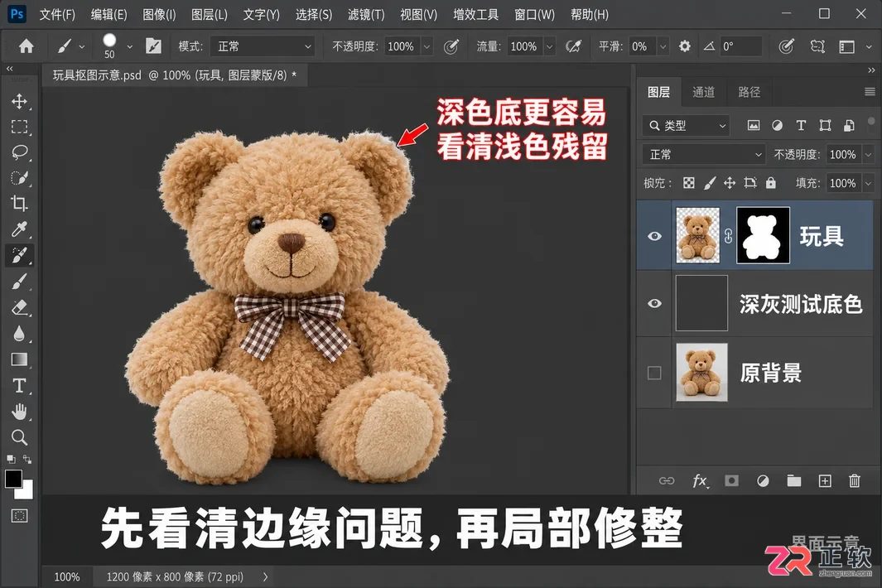Select the Zoom tool
882x588 pixels.
coord(19,437)
